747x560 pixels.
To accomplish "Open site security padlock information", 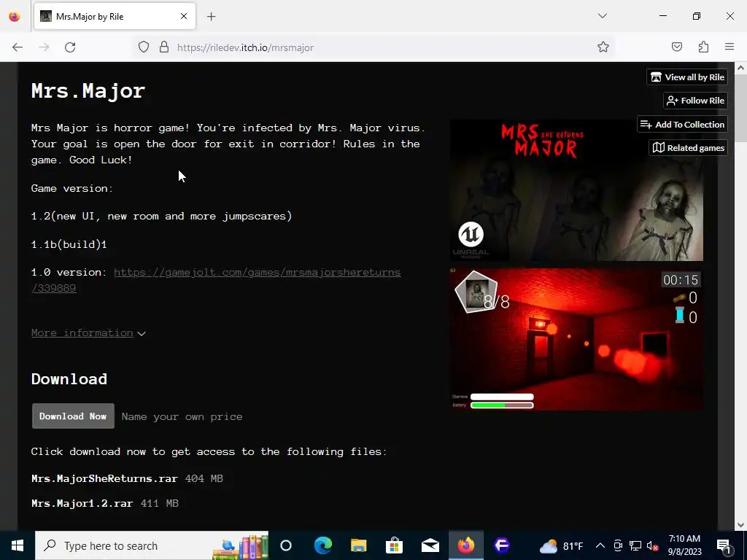I will point(164,47).
